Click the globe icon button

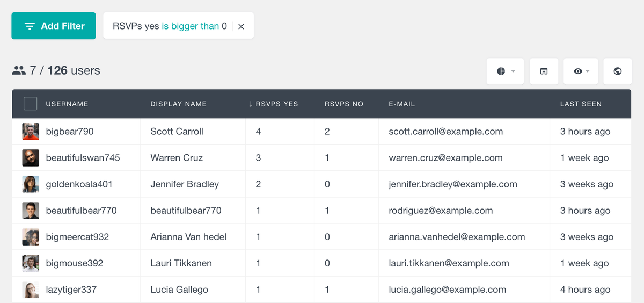point(617,71)
